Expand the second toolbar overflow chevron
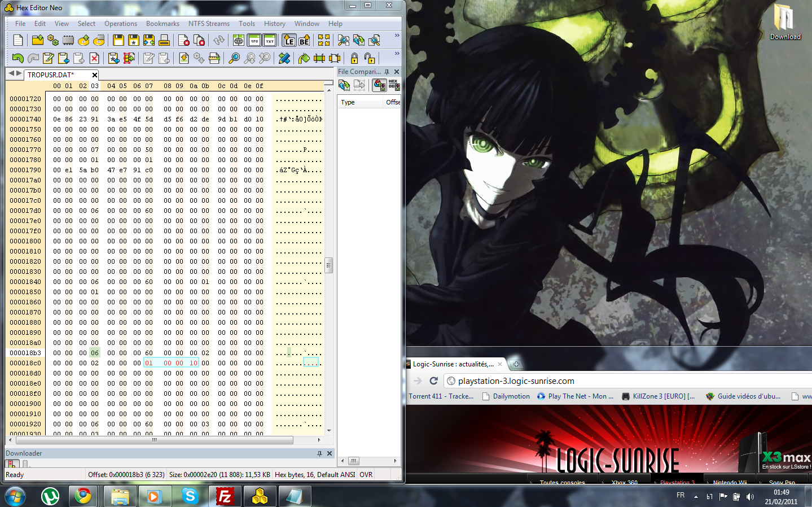The width and height of the screenshot is (812, 507). point(397,54)
